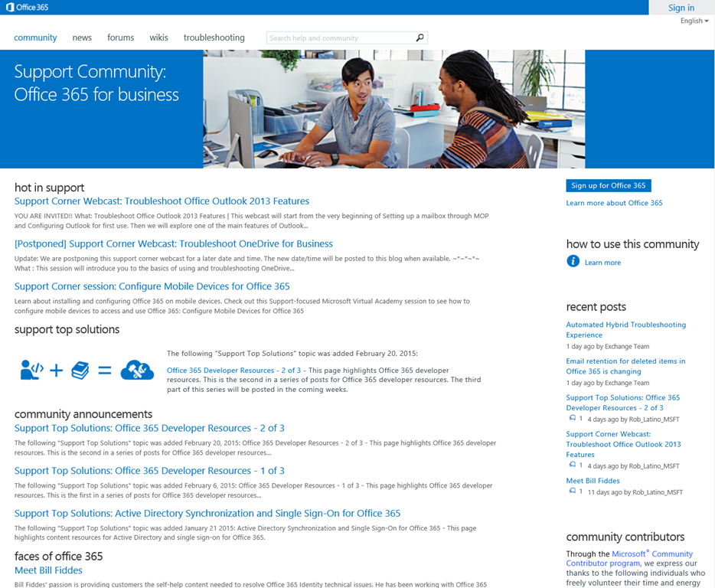Open the news tab

82,38
